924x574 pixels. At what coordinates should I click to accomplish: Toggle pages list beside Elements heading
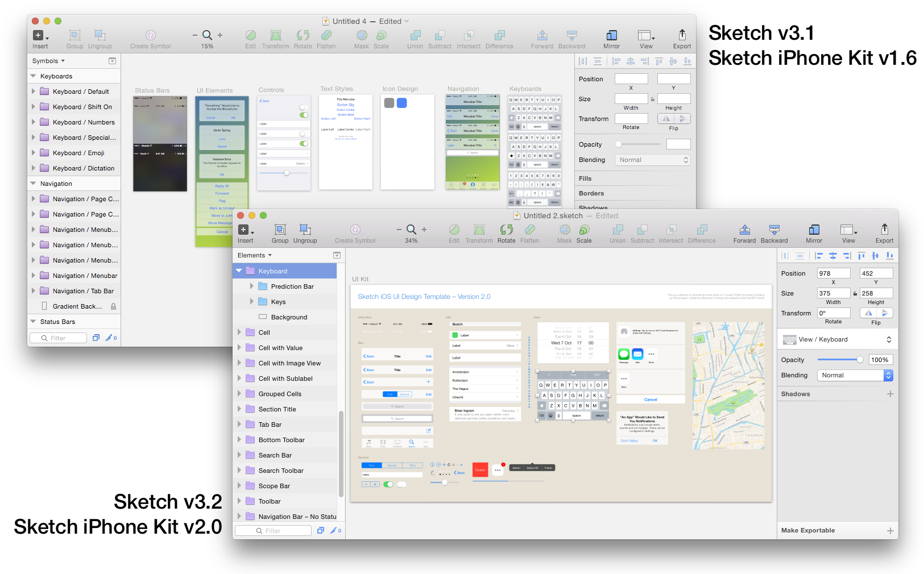[x=337, y=256]
